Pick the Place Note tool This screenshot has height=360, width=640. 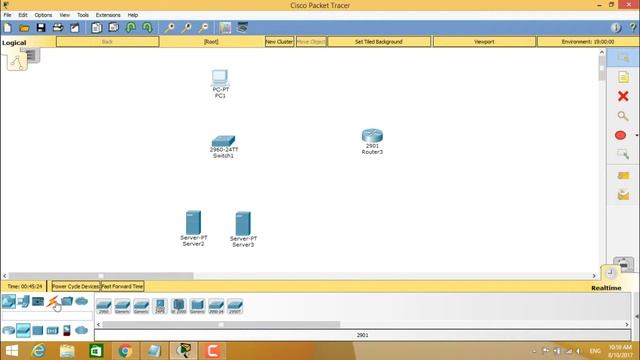pos(623,77)
